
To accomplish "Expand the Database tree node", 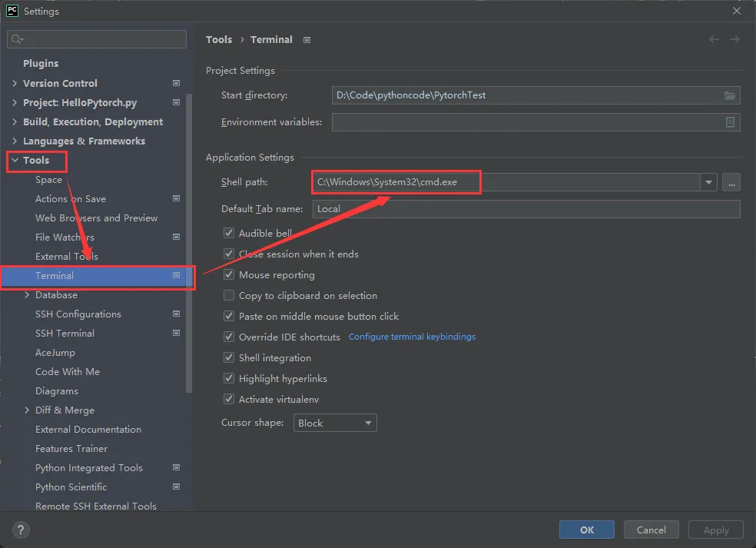I will pyautogui.click(x=28, y=294).
